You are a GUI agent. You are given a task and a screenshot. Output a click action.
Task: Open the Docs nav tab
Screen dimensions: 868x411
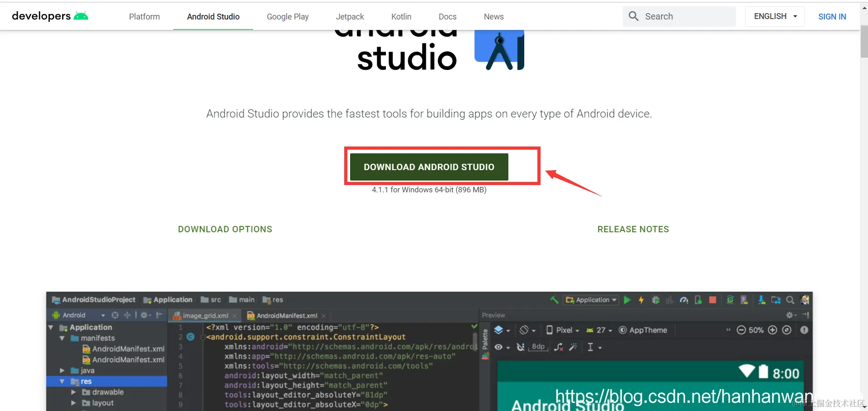click(x=448, y=17)
